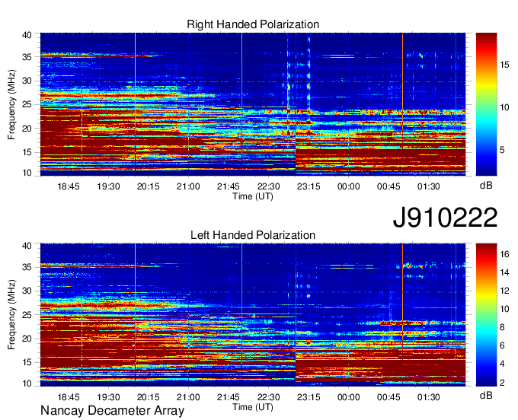This screenshot has height=420, width=518.
Task: Click the 10 MHz tick on Left Handed plot
Action: (x=27, y=383)
